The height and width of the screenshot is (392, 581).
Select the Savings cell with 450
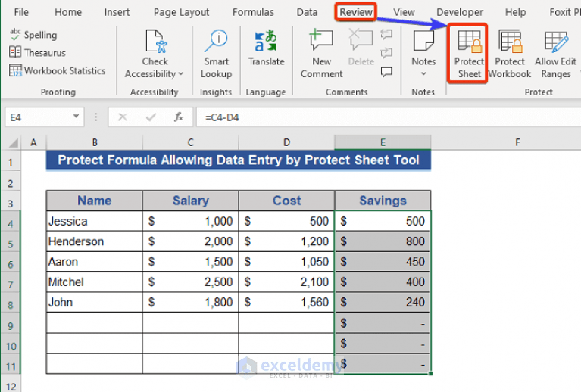tap(383, 262)
